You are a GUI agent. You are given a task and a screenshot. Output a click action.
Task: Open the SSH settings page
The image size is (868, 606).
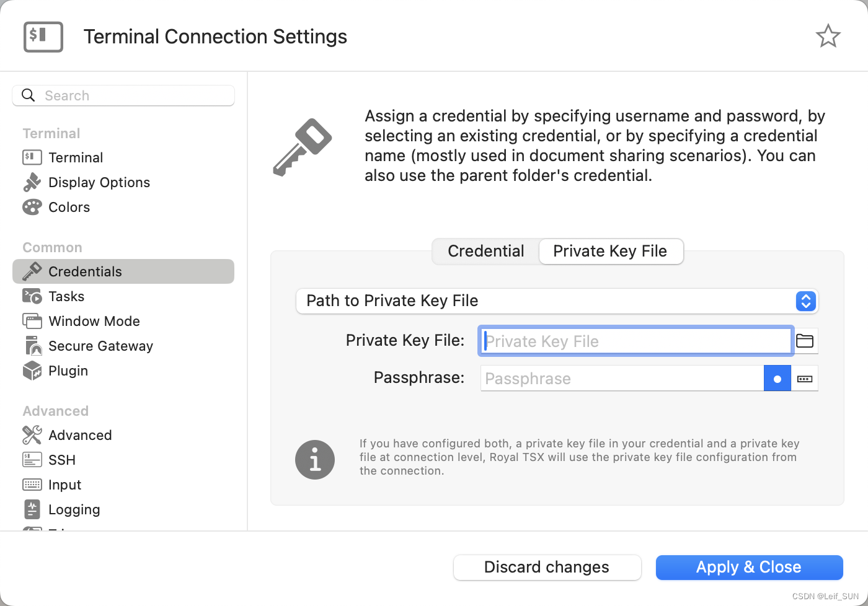[62, 460]
